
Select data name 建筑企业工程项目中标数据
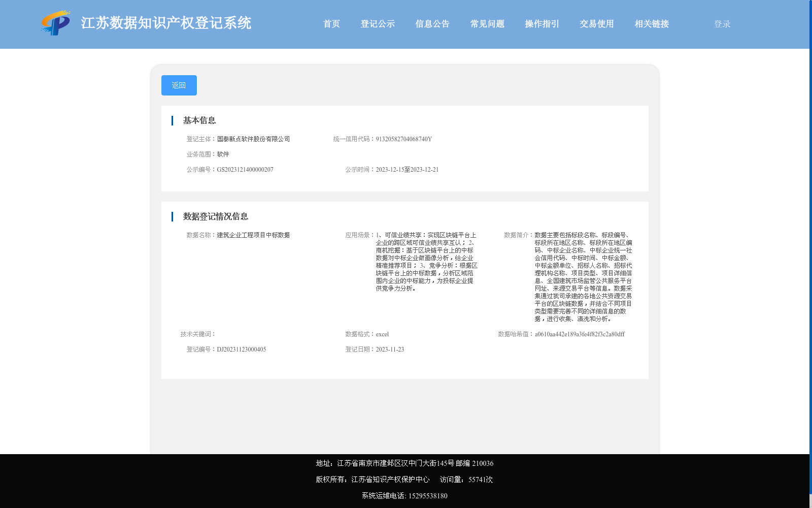click(253, 235)
